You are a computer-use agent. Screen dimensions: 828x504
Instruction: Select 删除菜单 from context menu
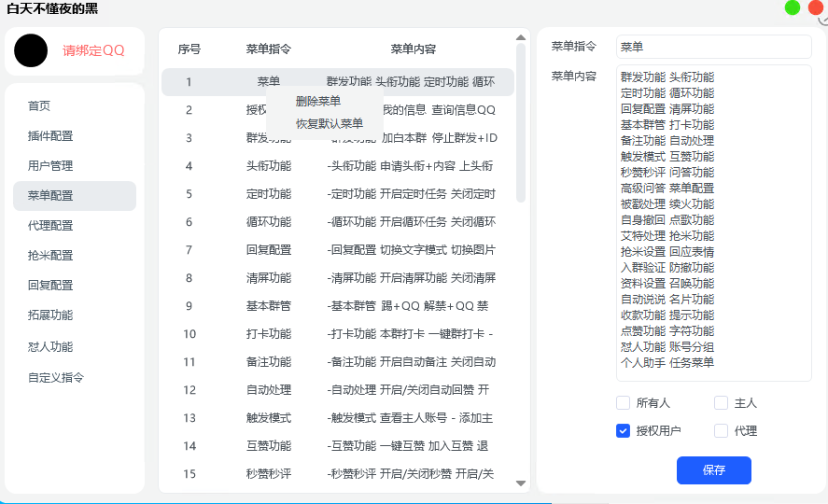click(318, 101)
